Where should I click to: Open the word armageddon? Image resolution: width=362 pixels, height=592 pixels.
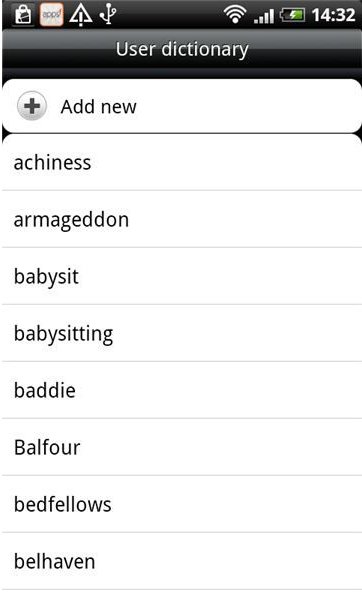pos(182,219)
